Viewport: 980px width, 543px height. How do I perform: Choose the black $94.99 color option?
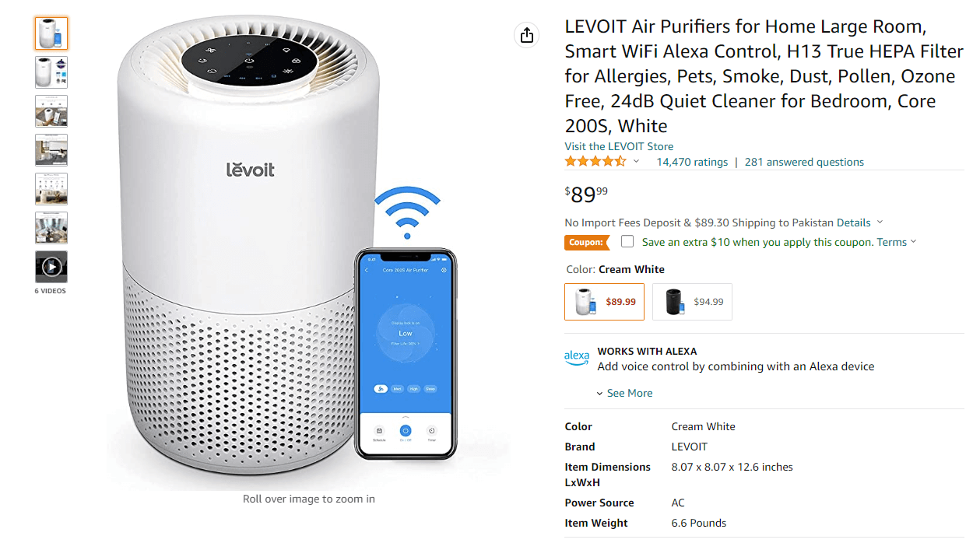click(692, 302)
